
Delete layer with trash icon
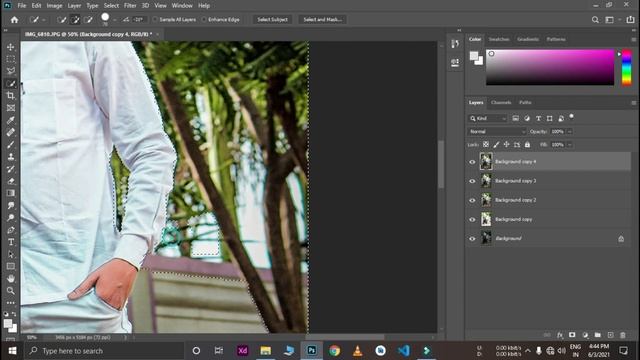[623, 335]
